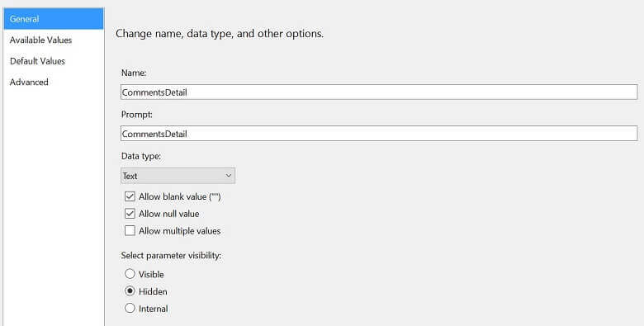Screen dimensions: 644x326
Task: Click the 'Select parameter visibility:' label
Action: [171, 255]
